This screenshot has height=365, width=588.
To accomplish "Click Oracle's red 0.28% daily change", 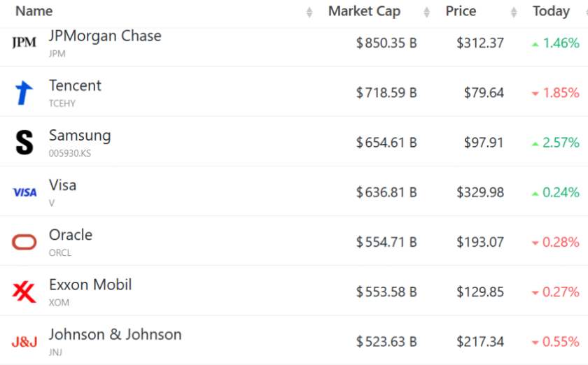I will (x=555, y=242).
